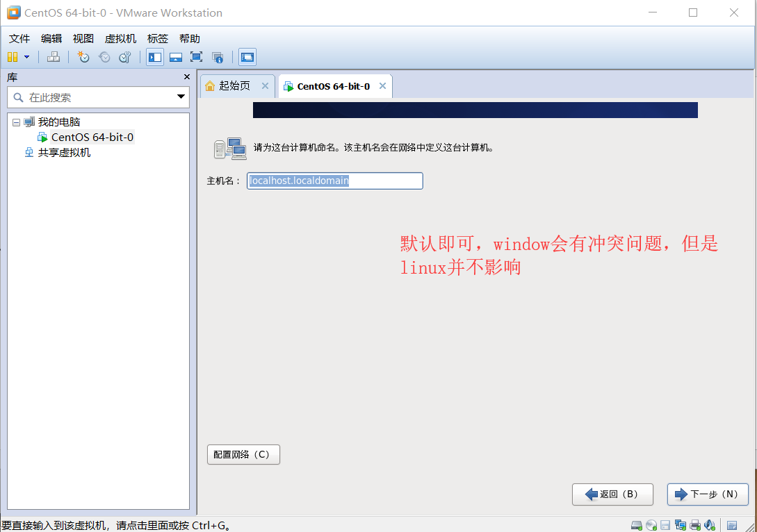Take a snapshot of the virtual machine

pyautogui.click(x=83, y=57)
